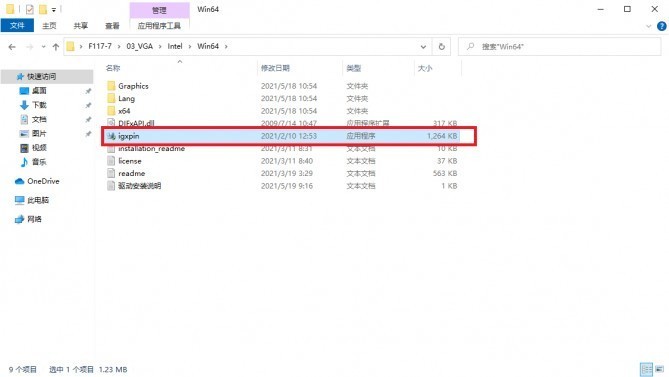Sort by the 类型 column header
669x377 pixels.
(x=354, y=68)
